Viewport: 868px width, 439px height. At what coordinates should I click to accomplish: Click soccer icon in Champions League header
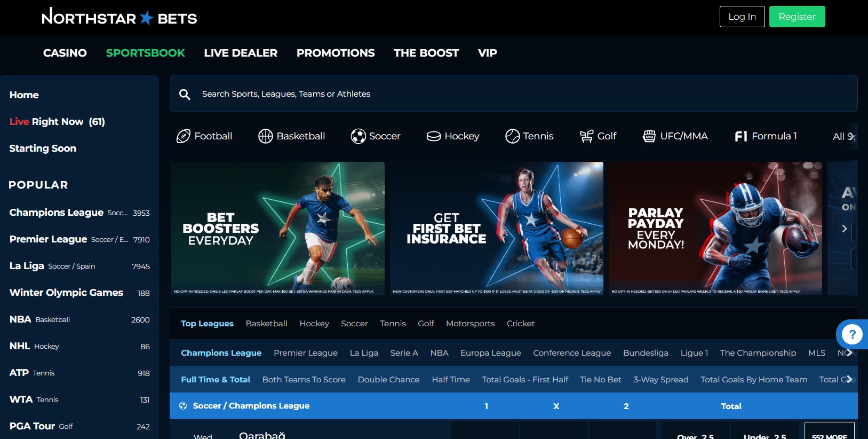pos(183,406)
